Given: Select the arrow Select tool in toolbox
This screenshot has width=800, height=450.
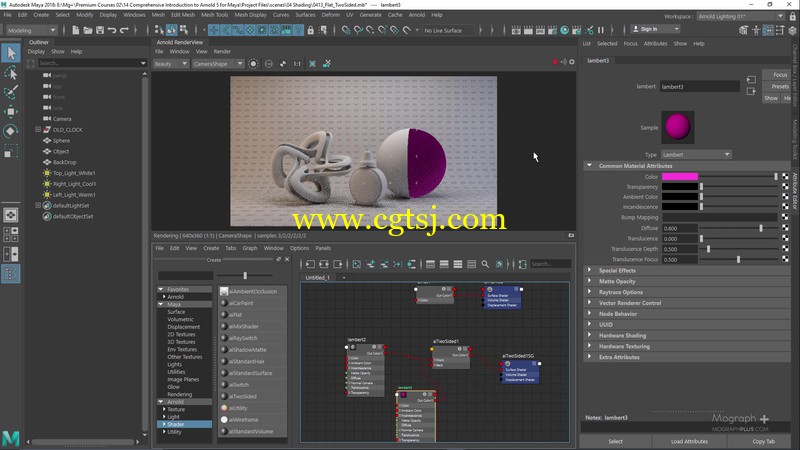Looking at the screenshot, I should [x=11, y=53].
